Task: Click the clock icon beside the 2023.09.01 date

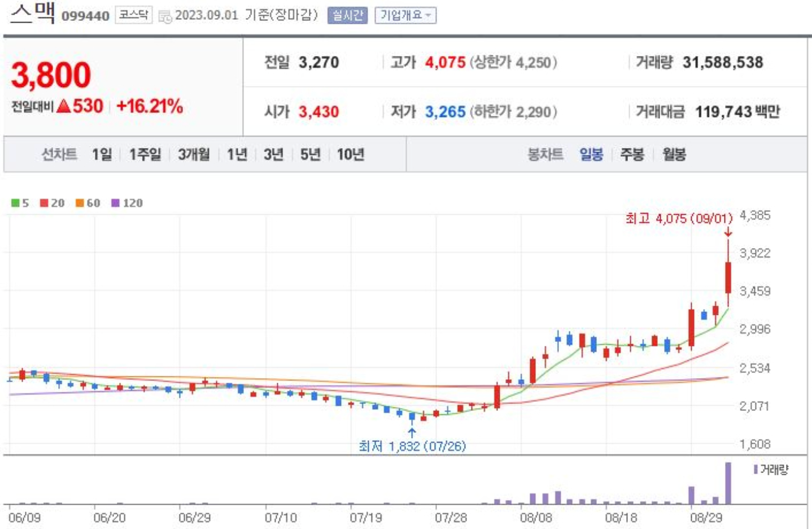Action: 165,16
